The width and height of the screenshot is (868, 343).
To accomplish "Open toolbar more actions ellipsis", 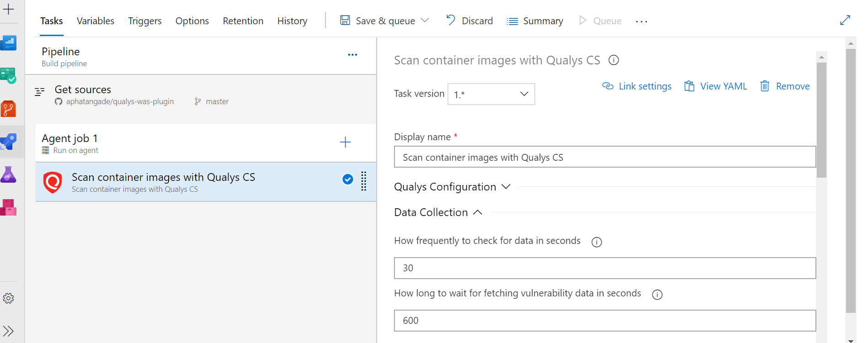I will tap(641, 21).
